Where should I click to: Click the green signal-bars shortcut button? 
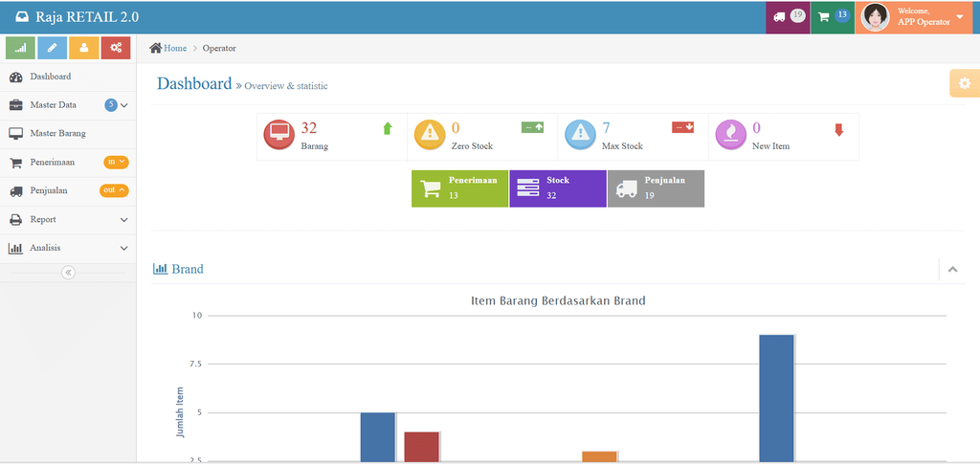tap(20, 48)
